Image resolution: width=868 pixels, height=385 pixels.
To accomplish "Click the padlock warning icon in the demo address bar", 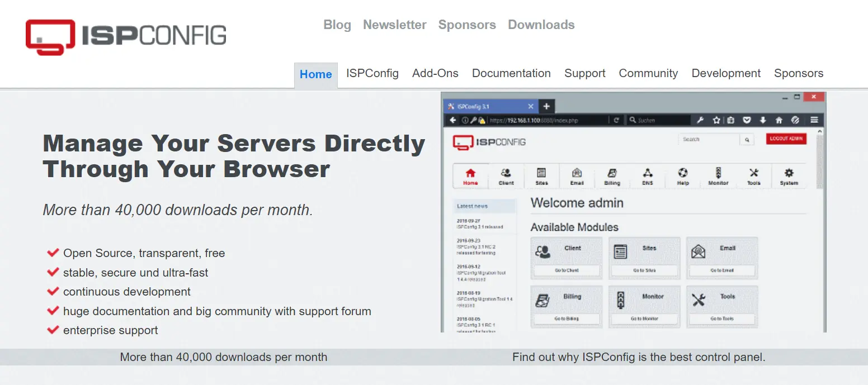I will tap(481, 120).
